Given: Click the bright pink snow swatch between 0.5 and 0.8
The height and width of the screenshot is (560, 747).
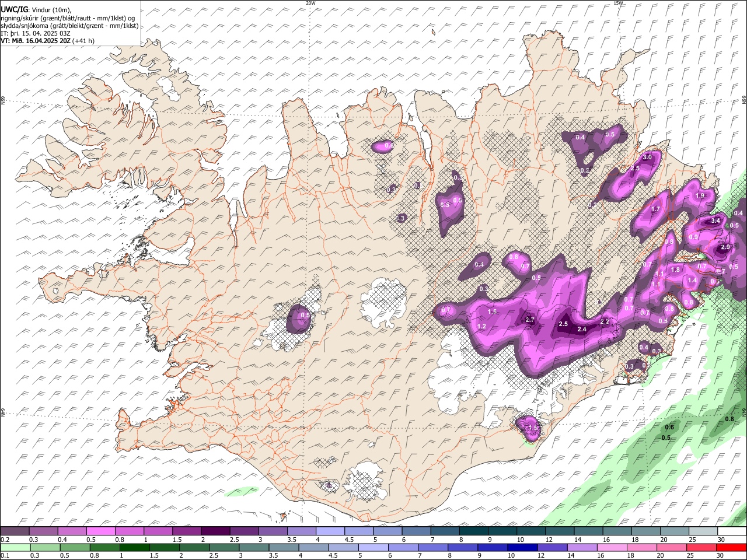Looking at the screenshot, I should point(100,531).
